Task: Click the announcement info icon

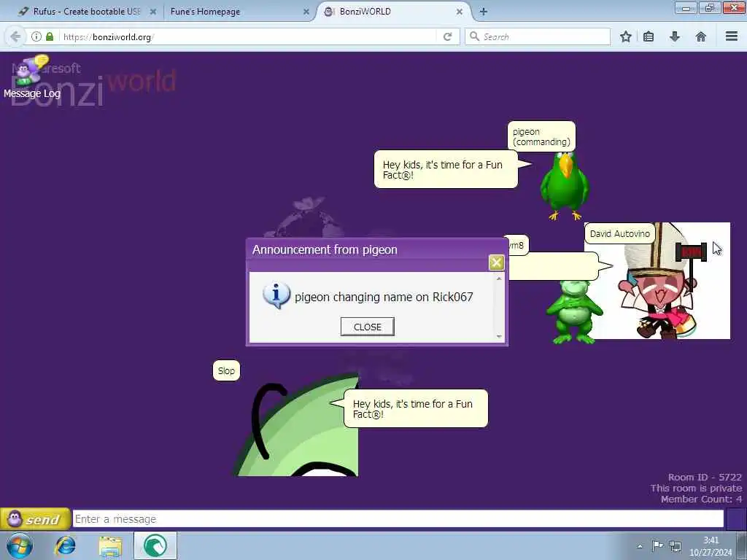Action: coord(276,296)
